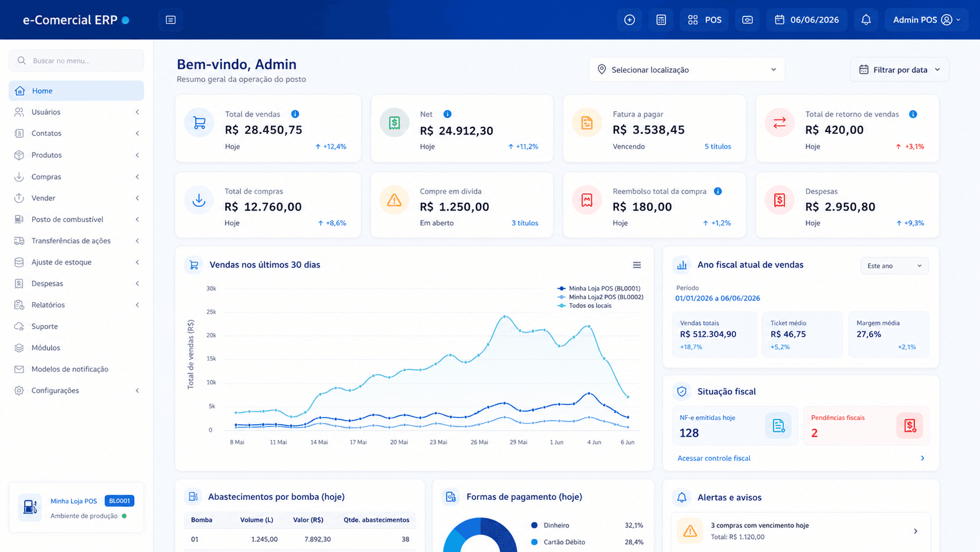
Task: Click the plus circle quick-add icon
Action: click(629, 20)
